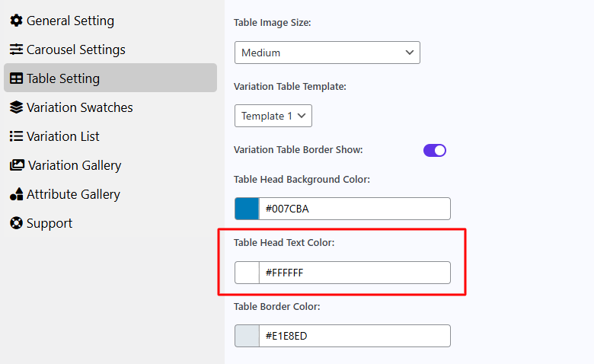This screenshot has height=364, width=594.
Task: Click the chevron on Medium select box
Action: coord(410,53)
